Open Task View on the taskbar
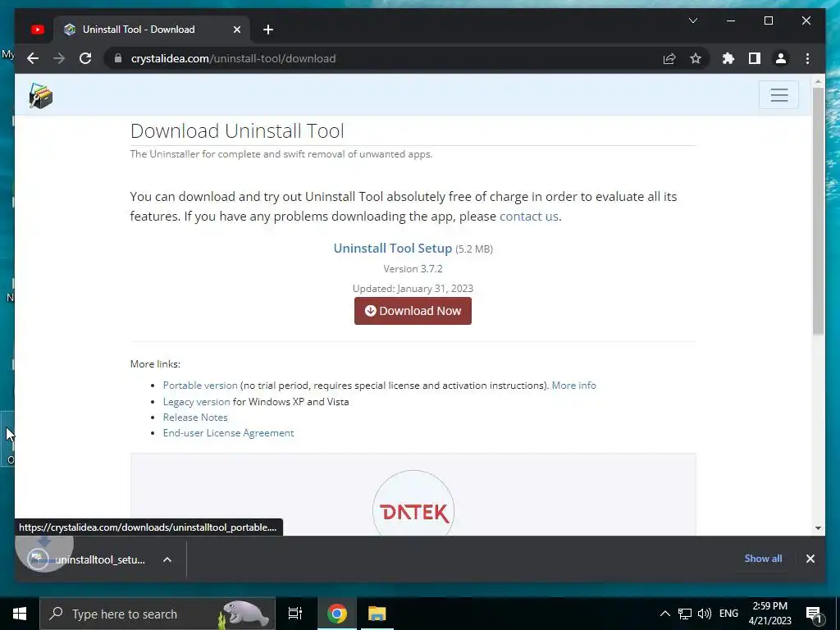 tap(295, 614)
